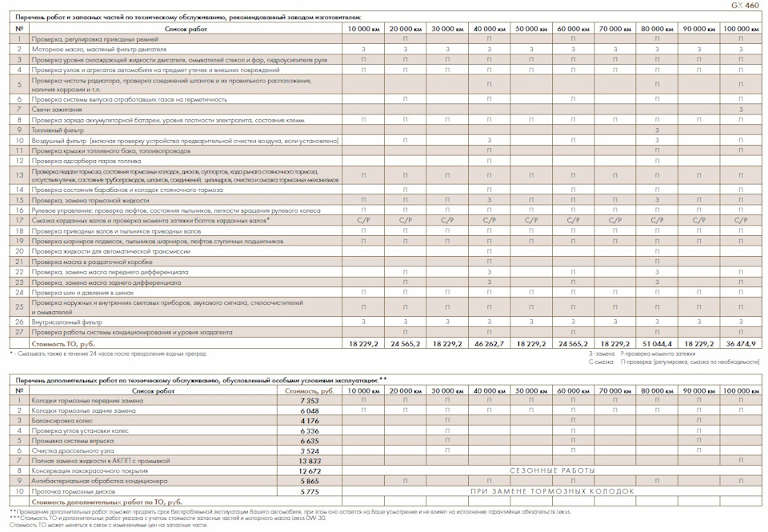Select row 'Моторное масло, масляный фильтр двигателя'

coord(386,49)
